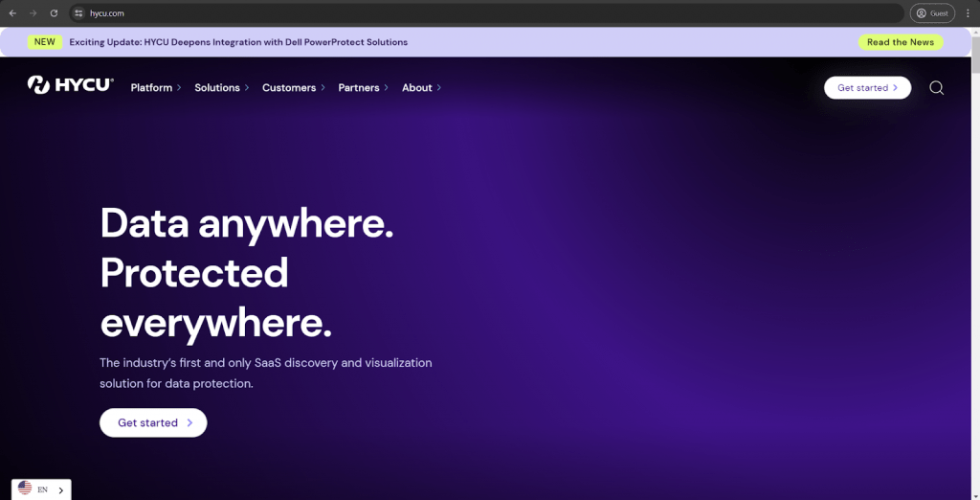980x500 pixels.
Task: Open the About navigation menu
Action: point(421,88)
